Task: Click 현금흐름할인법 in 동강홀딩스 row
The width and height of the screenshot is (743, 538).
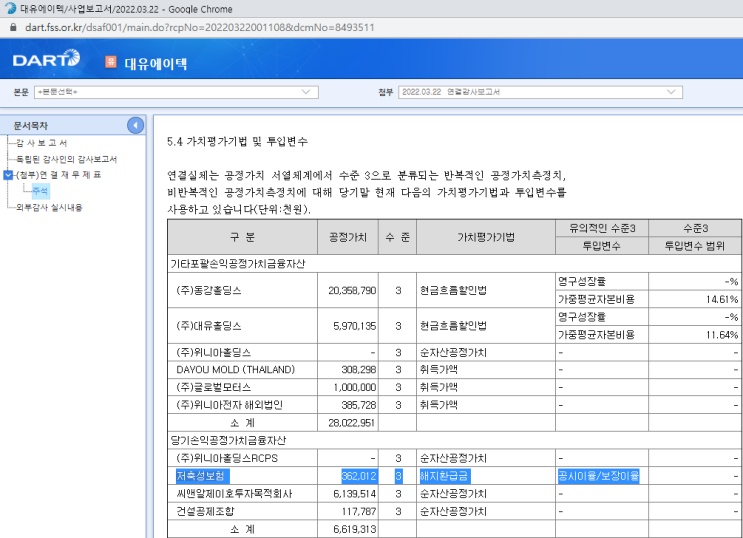Action: coord(453,290)
